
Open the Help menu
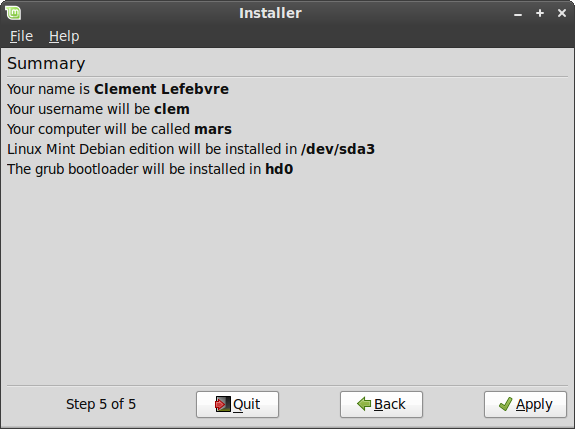point(64,36)
